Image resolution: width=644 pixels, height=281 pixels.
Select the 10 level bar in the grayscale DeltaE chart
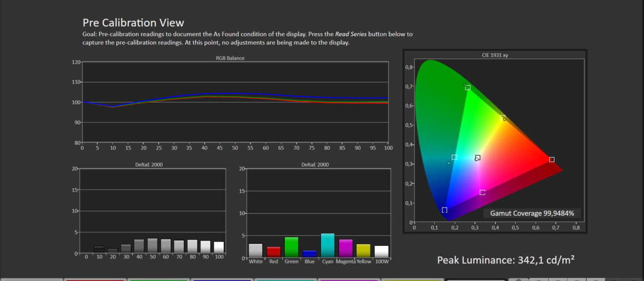point(99,250)
